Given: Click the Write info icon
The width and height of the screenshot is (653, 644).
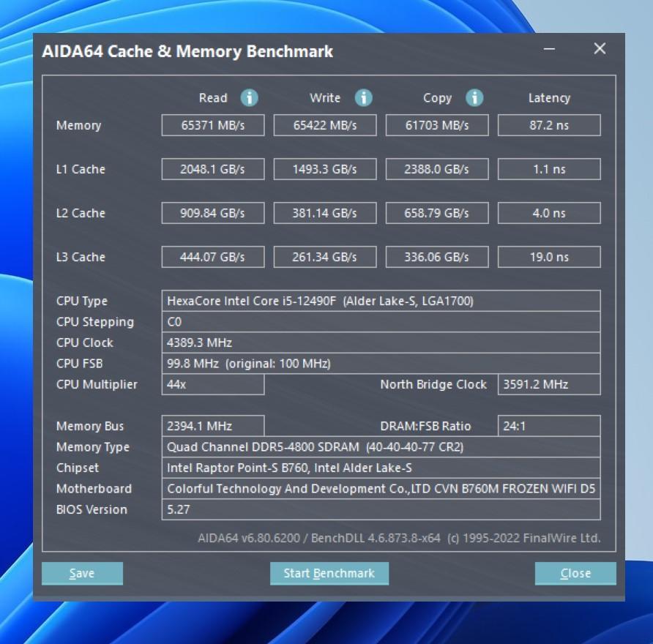Looking at the screenshot, I should coord(363,98).
